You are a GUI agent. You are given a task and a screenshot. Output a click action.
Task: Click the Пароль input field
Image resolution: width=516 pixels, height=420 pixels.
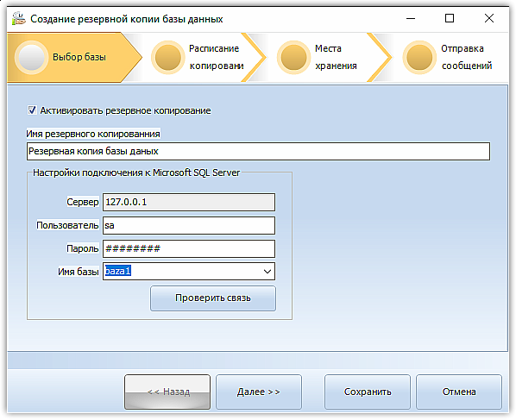pyautogui.click(x=189, y=248)
